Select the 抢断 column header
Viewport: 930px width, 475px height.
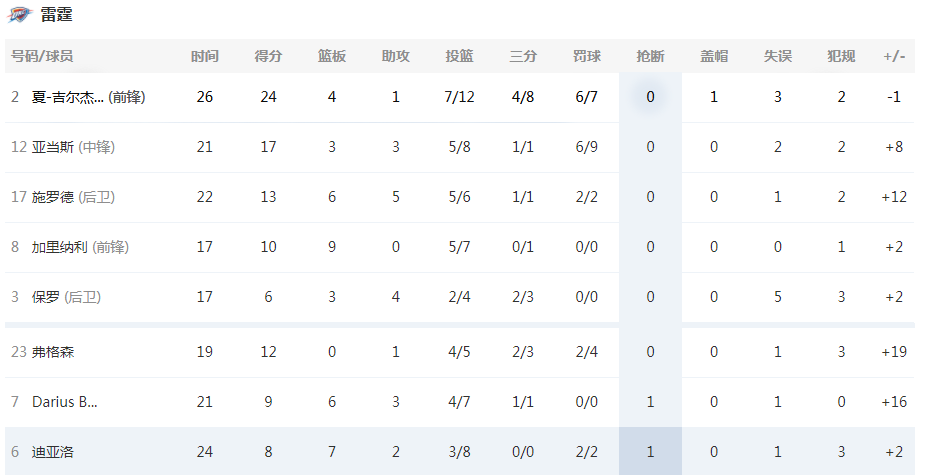point(650,56)
